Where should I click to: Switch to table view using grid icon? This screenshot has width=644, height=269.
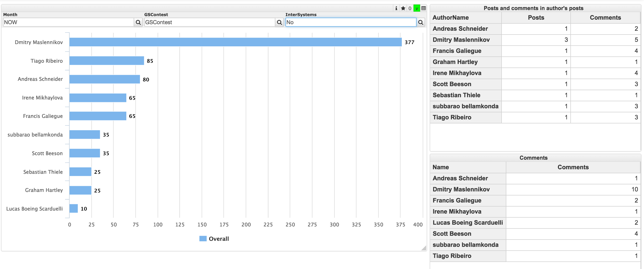coord(424,8)
